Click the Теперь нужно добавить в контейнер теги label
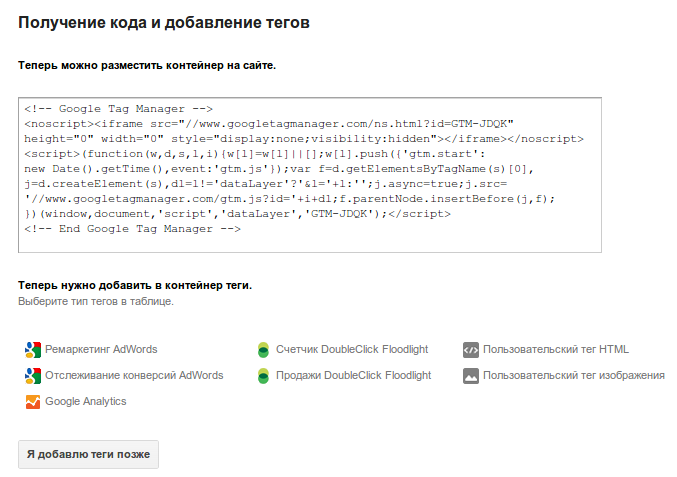 (x=135, y=286)
